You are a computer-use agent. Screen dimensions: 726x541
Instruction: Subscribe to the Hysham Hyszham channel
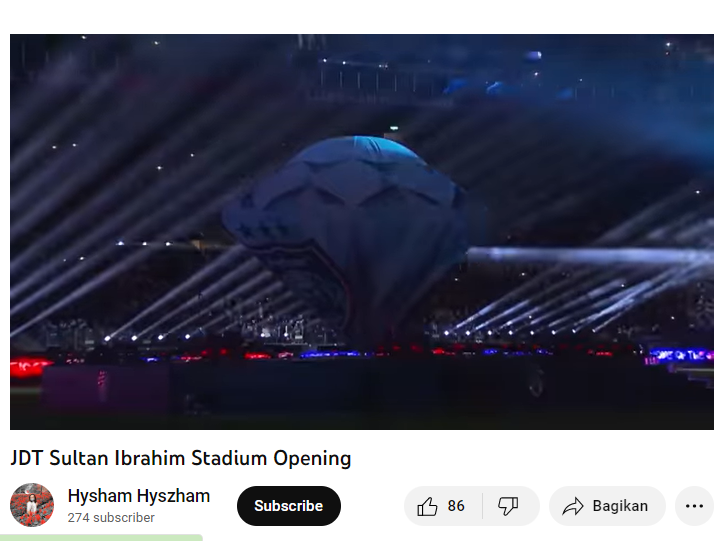pos(289,506)
